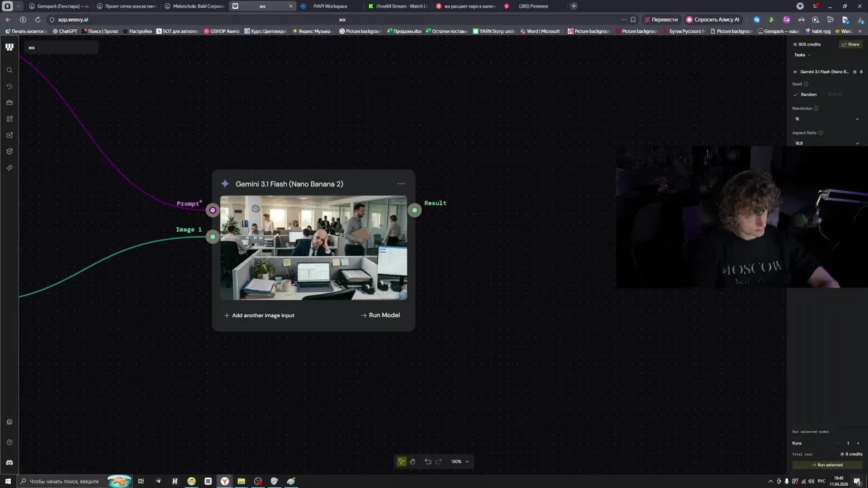Toggle the Random seed checkbox
Screen dimensions: 868x488
(795, 95)
